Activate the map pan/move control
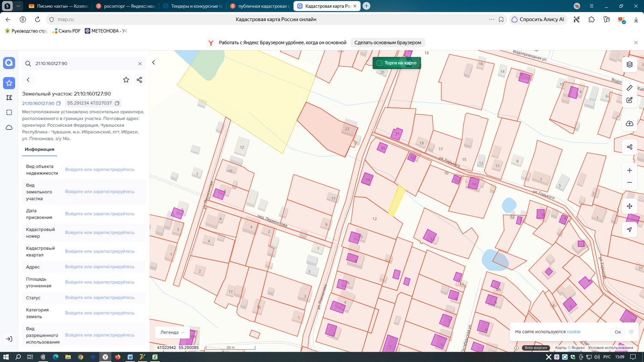 [629, 206]
